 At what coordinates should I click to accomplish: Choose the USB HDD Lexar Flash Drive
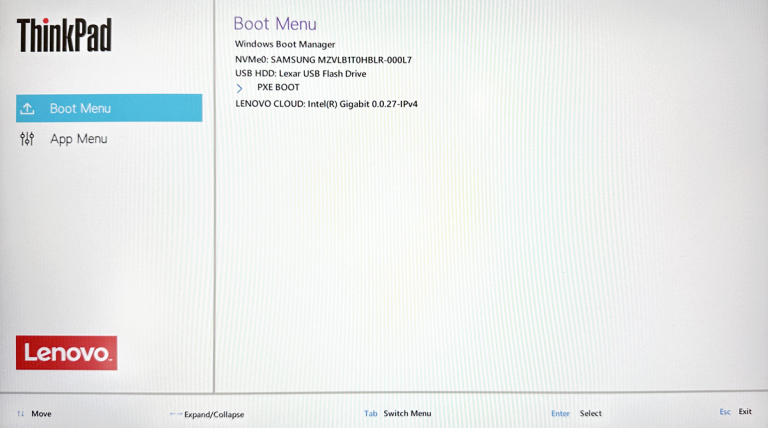(300, 74)
